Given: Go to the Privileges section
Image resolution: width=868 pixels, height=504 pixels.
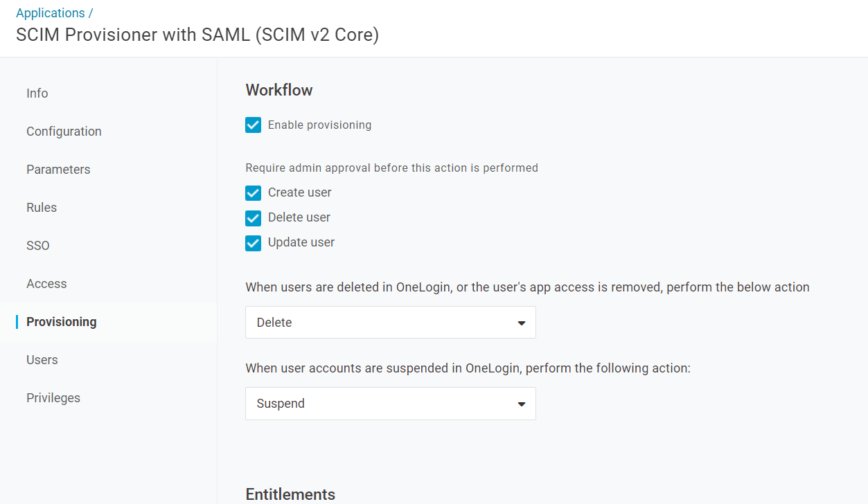Looking at the screenshot, I should click(x=53, y=398).
